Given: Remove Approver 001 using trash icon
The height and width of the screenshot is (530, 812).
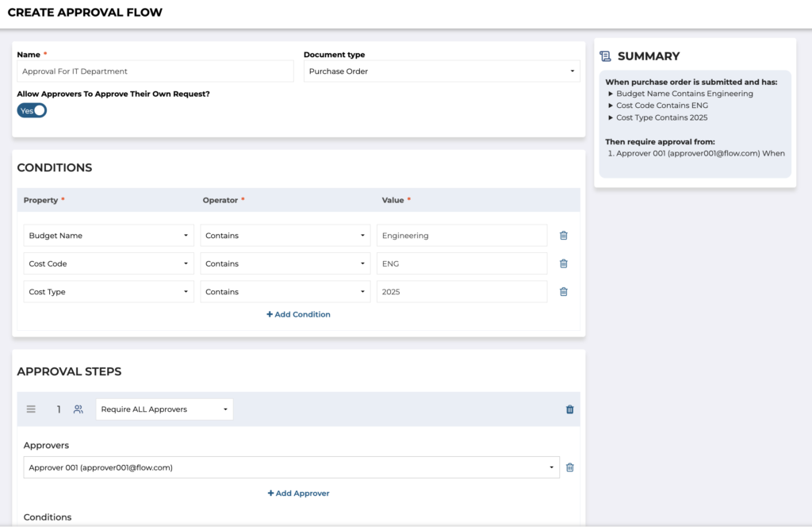Looking at the screenshot, I should click(x=569, y=467).
